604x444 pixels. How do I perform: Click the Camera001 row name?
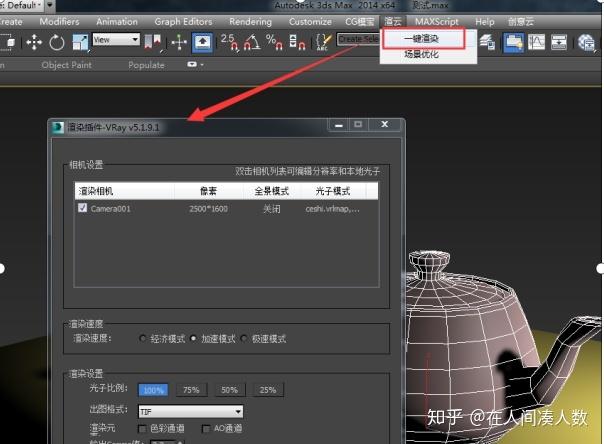(111, 209)
